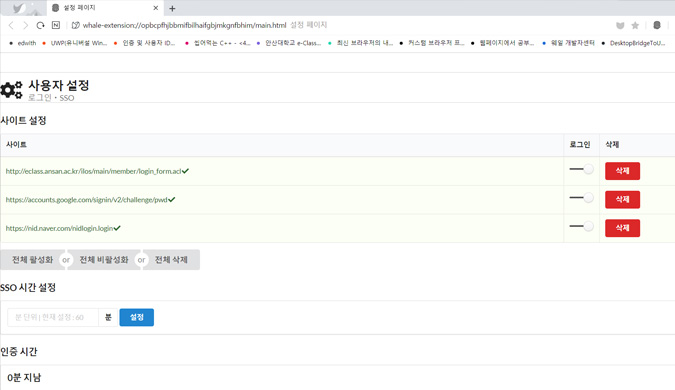Click the nid.naver.com nidlogin URL
Viewport: 675px width, 390px height.
[59, 228]
